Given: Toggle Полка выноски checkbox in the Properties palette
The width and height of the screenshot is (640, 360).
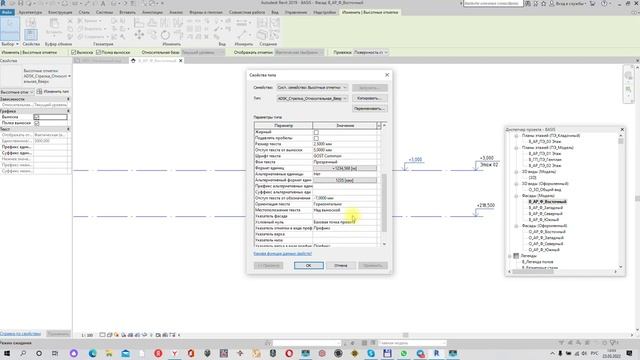Looking at the screenshot, I should 37,123.
